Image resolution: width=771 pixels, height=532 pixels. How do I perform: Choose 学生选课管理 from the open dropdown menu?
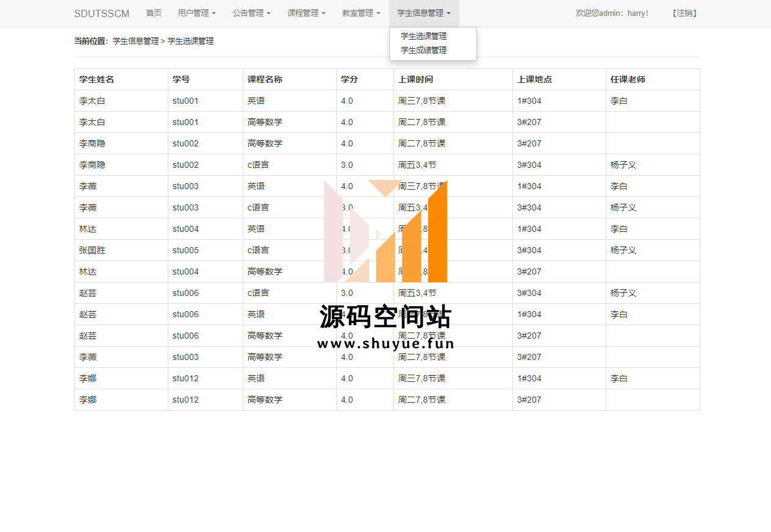coord(423,36)
